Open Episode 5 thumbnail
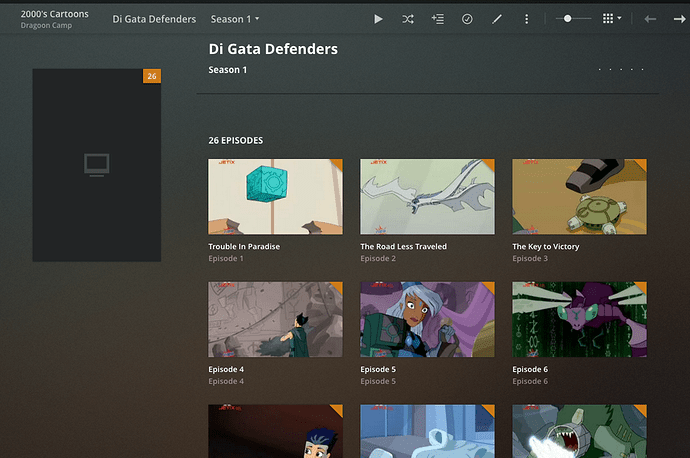This screenshot has width=690, height=458. coord(427,319)
